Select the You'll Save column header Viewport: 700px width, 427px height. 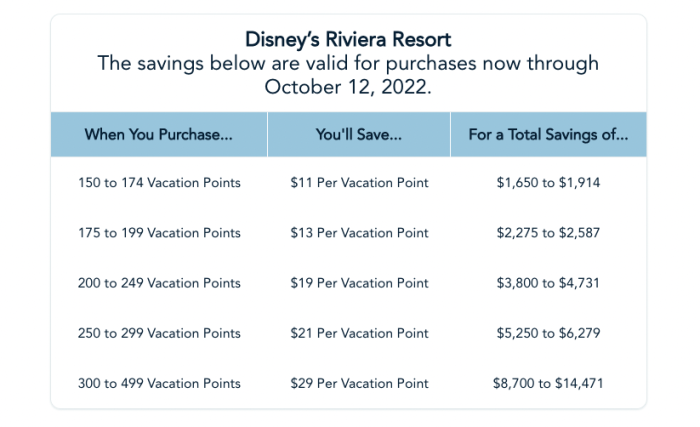359,134
